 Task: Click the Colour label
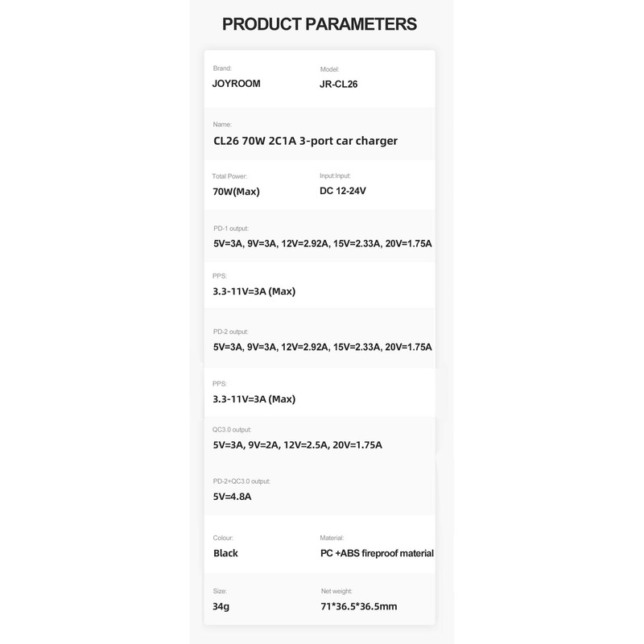pyautogui.click(x=224, y=537)
